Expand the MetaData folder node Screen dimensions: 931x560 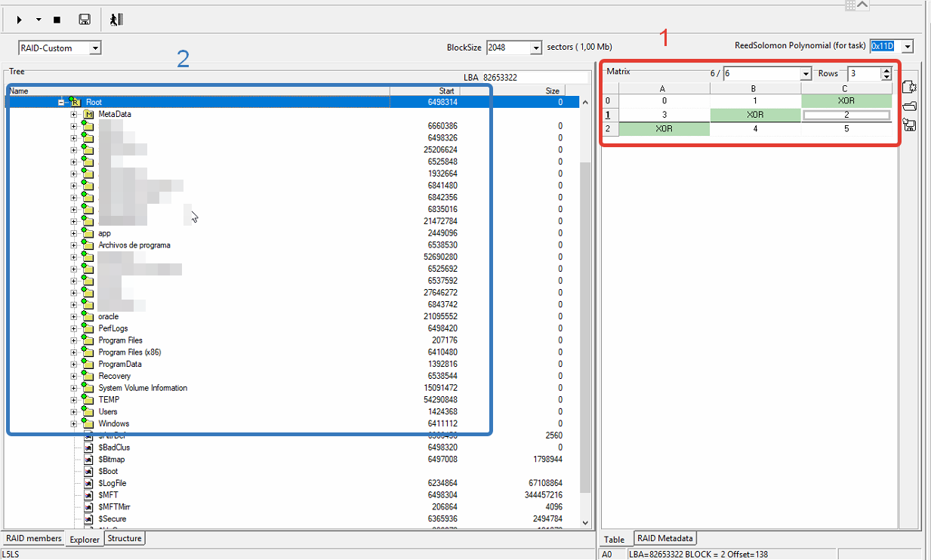(x=74, y=114)
